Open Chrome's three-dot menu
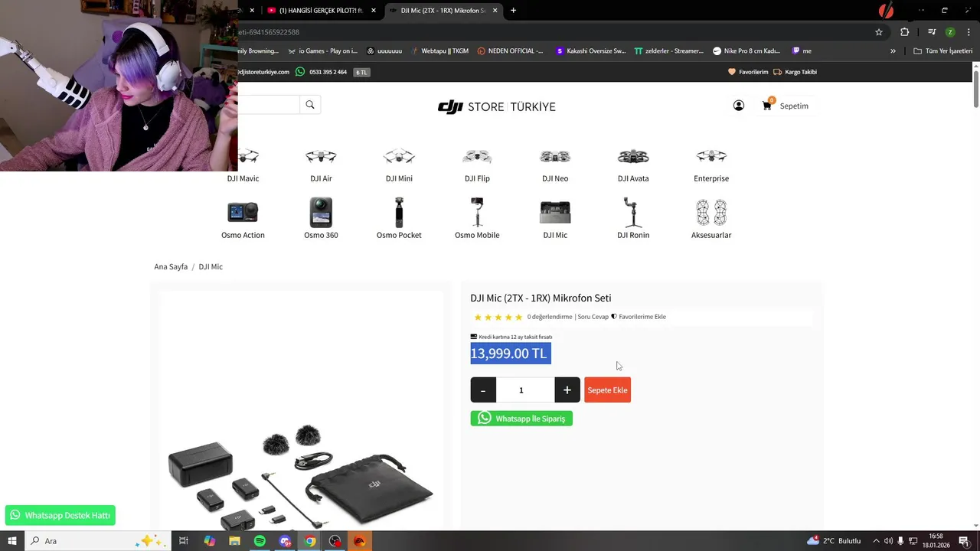 pos(969,32)
